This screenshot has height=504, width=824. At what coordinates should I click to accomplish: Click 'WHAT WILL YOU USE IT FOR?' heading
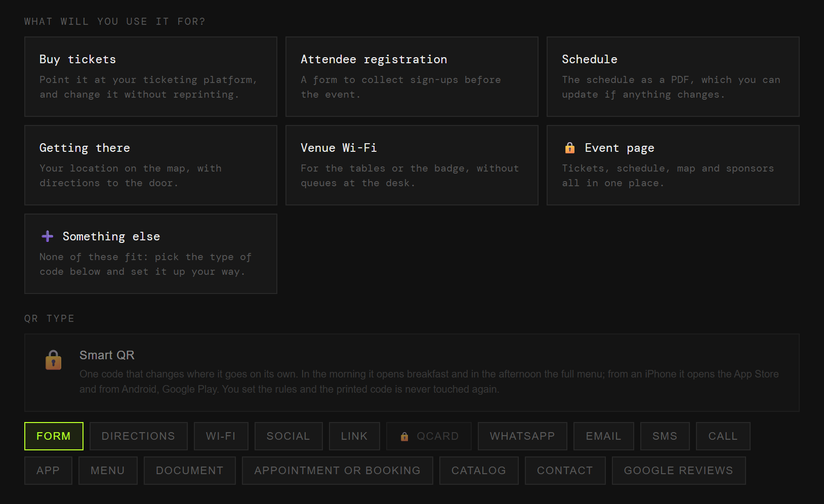point(115,21)
